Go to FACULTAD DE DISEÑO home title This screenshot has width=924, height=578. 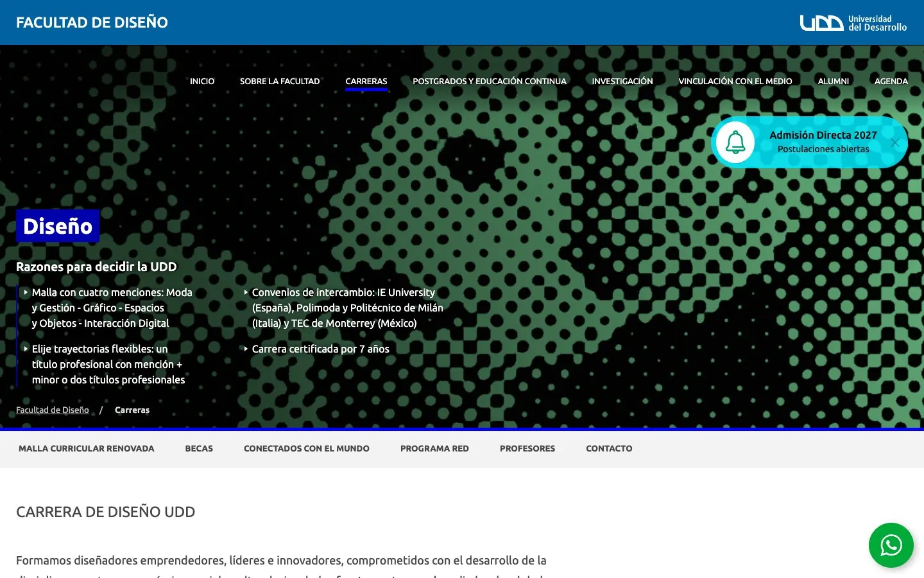[x=92, y=22]
